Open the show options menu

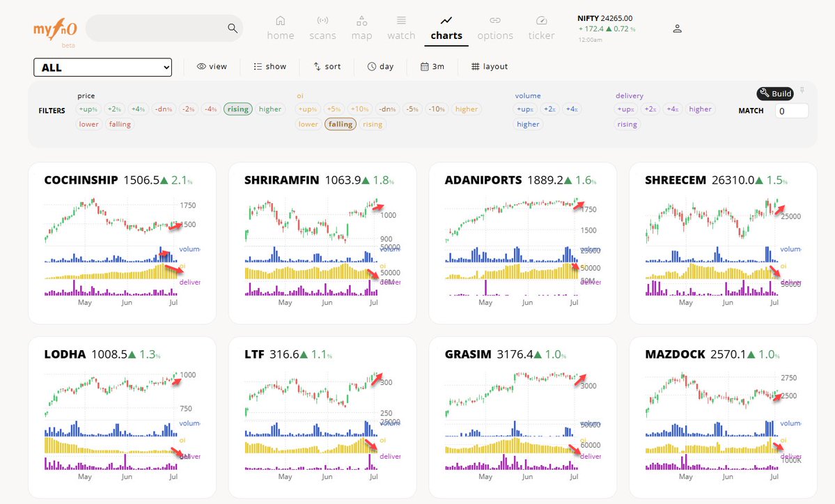click(x=270, y=67)
